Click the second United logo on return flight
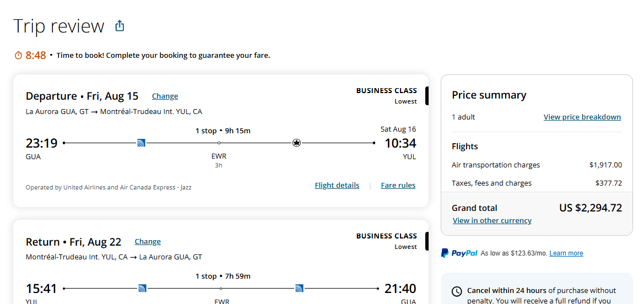The height and width of the screenshot is (304, 644). tap(299, 288)
